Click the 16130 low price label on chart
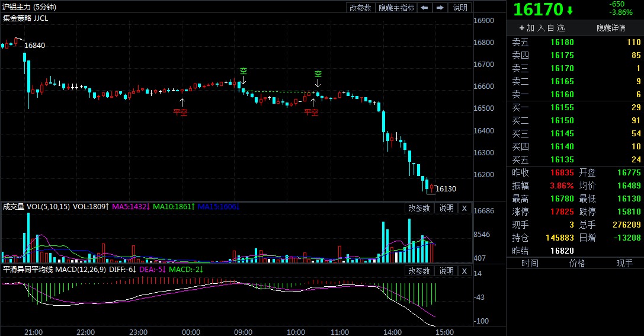Screen dimensions: 644x336 coord(446,188)
